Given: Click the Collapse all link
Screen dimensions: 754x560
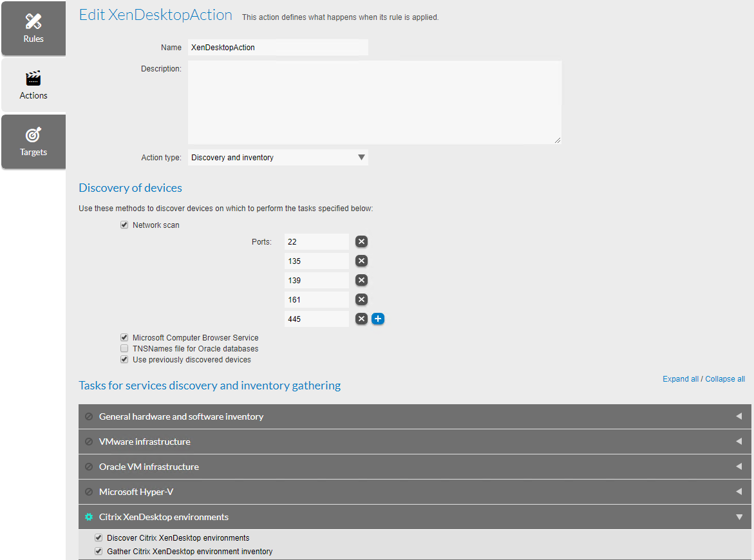Looking at the screenshot, I should pos(724,378).
